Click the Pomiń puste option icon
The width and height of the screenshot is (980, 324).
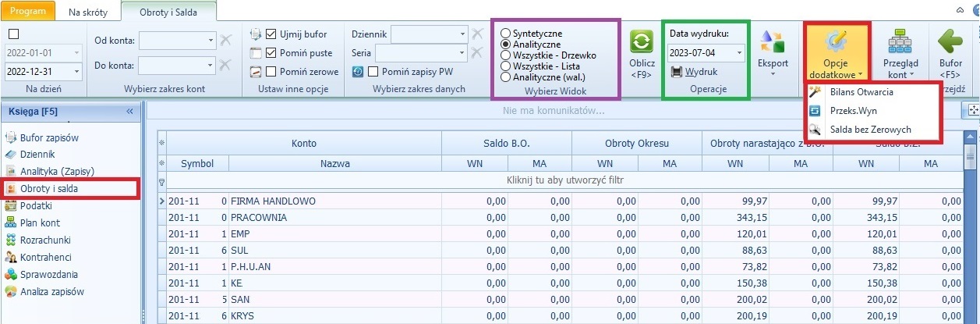click(x=256, y=53)
